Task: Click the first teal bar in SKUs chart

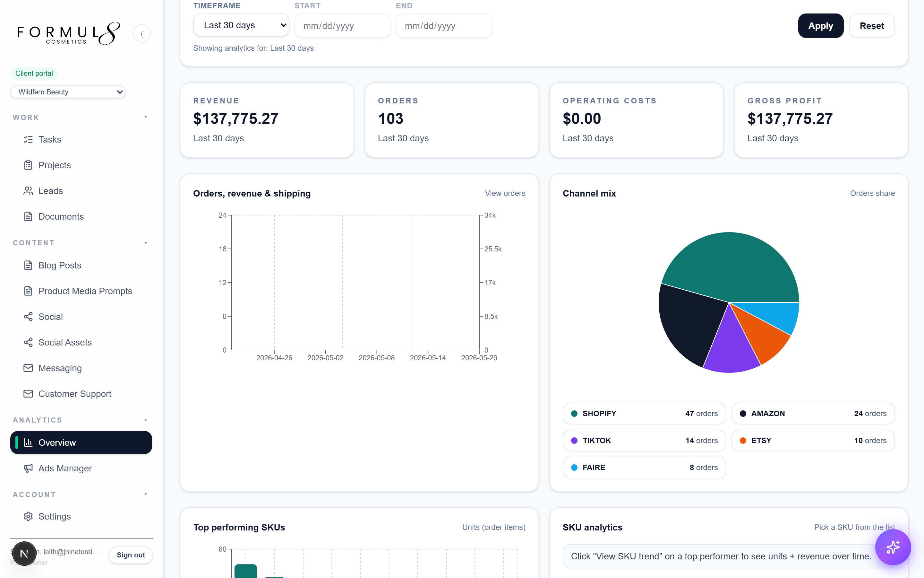Action: 245,571
